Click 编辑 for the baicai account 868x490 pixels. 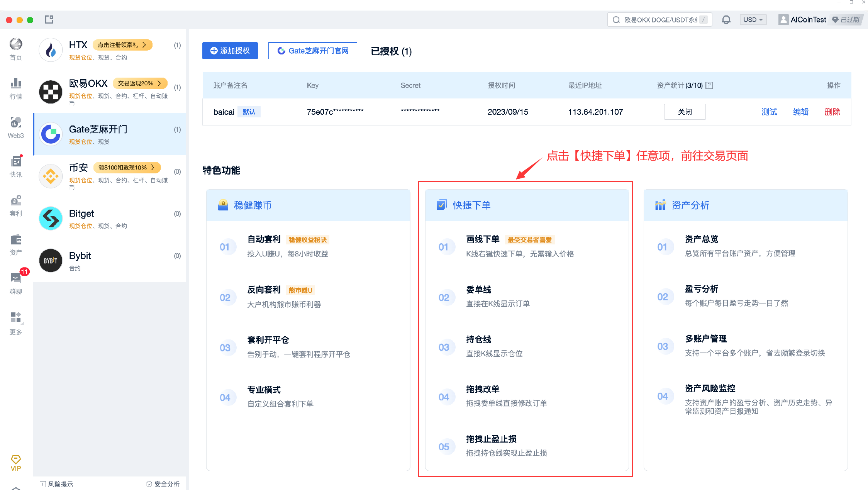point(801,112)
